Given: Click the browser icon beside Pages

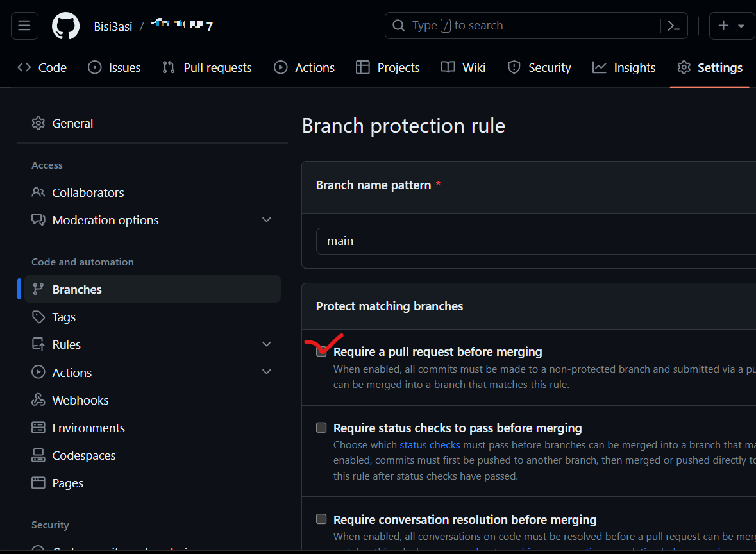Looking at the screenshot, I should click(x=38, y=483).
